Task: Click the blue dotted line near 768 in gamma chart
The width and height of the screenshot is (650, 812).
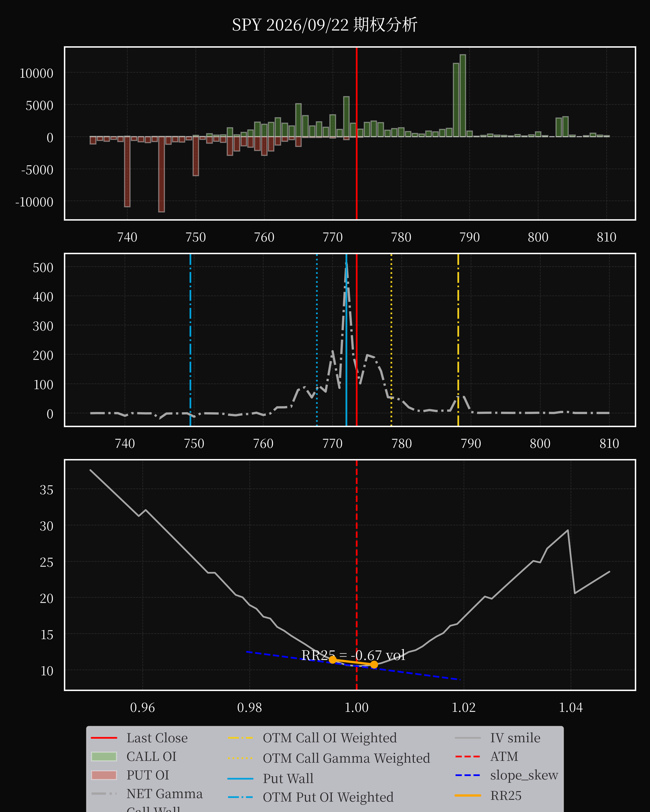Action: [317, 340]
